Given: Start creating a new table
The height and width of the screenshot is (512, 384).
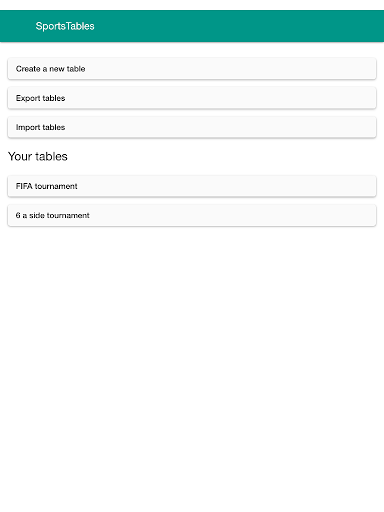Looking at the screenshot, I should point(192,69).
